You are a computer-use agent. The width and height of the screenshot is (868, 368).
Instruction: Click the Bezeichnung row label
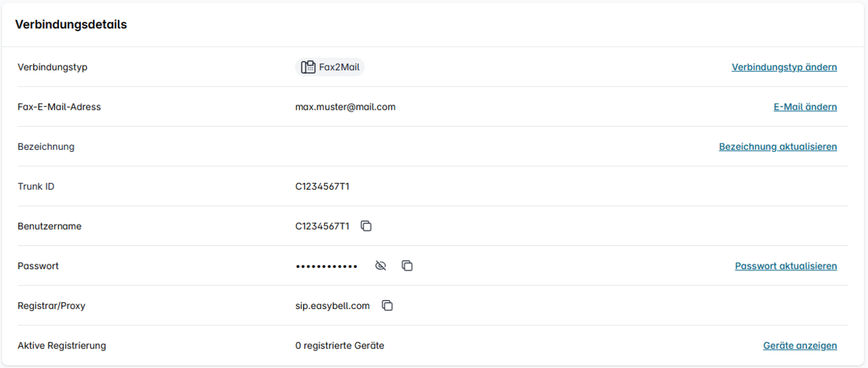[x=46, y=146]
